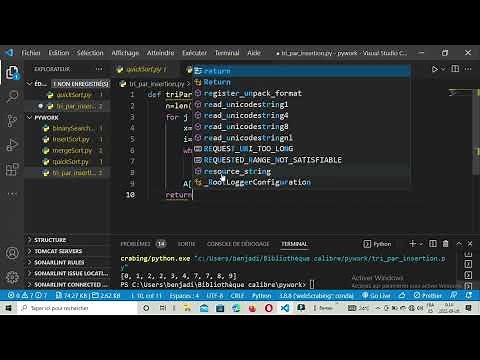Viewport: 480px width, 360px height.
Task: Open Explorer panel more actions ellipsis
Action: [99, 69]
